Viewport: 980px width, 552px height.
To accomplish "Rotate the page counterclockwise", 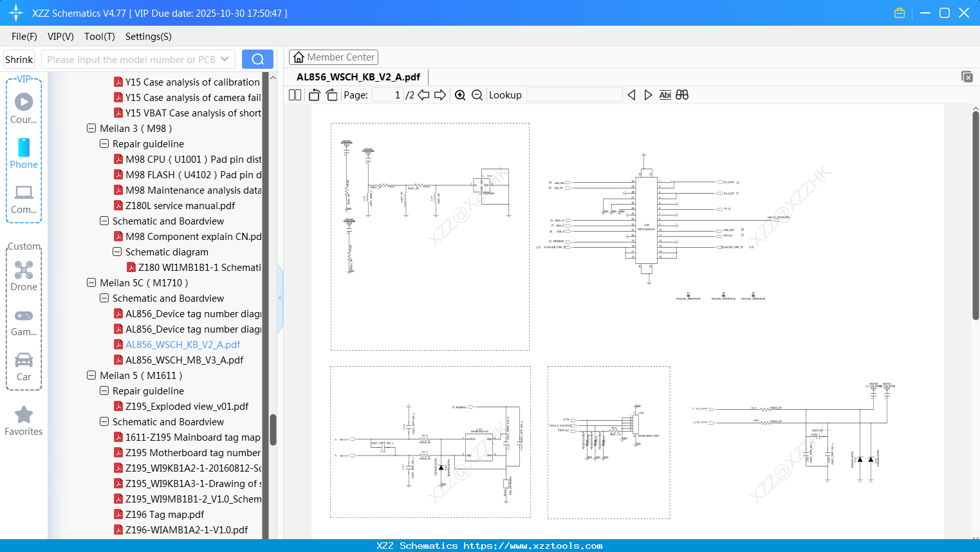I will click(x=314, y=95).
